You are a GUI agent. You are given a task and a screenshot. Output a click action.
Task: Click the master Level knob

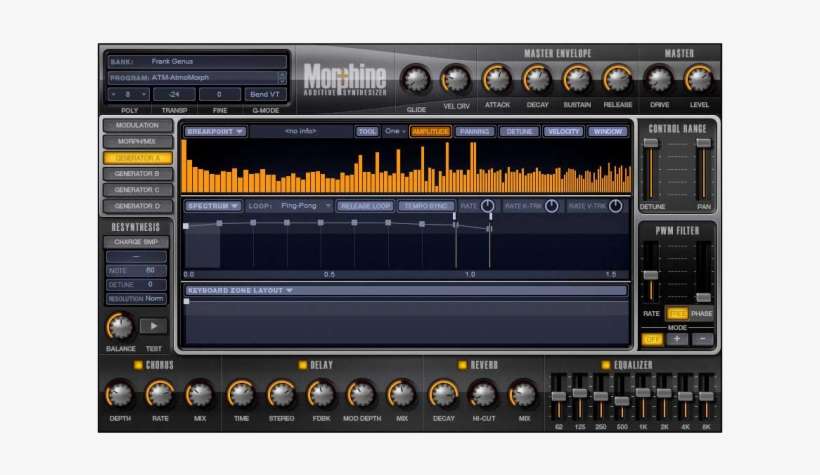pyautogui.click(x=699, y=80)
